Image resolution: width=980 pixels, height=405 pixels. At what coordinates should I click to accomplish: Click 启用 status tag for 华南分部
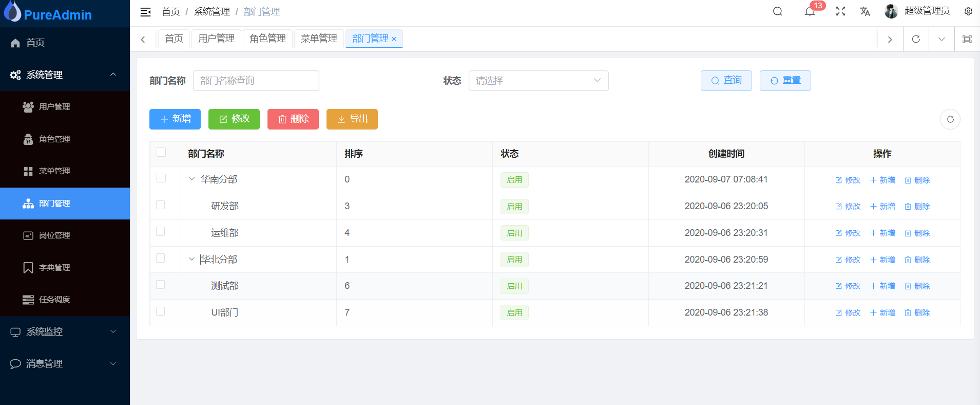pyautogui.click(x=514, y=180)
